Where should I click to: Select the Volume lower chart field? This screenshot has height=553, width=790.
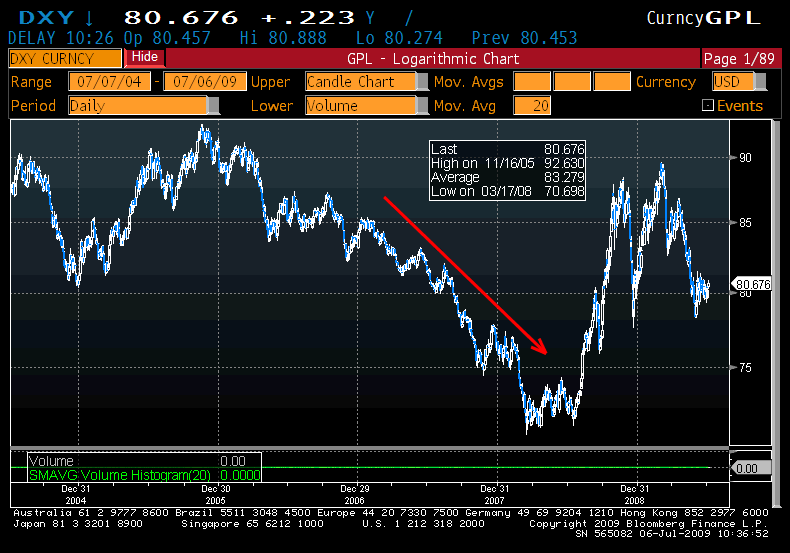(361, 106)
